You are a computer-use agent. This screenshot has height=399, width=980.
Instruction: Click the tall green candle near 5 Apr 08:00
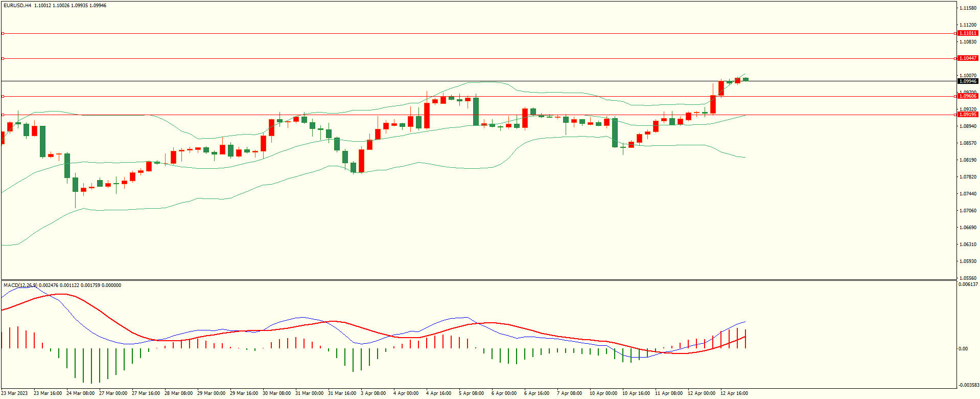click(x=476, y=111)
